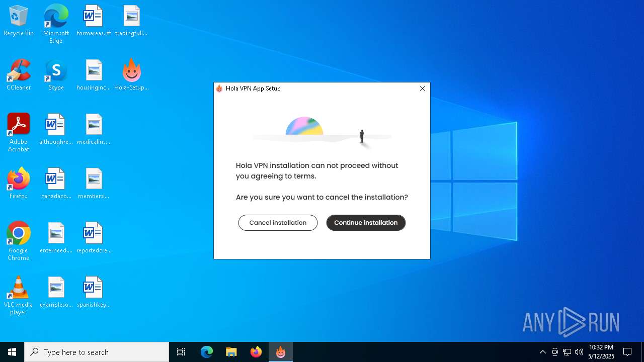Launch Firefox from the taskbar
The width and height of the screenshot is (644, 362).
pyautogui.click(x=256, y=352)
